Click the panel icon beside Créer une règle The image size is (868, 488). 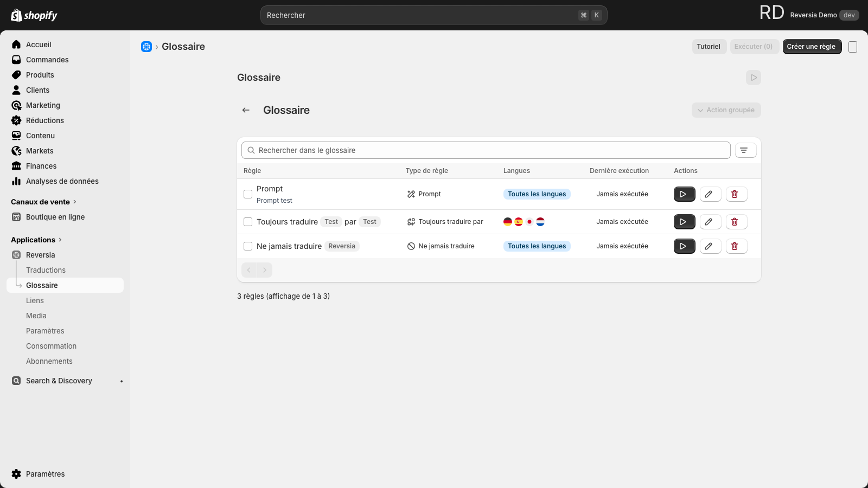click(x=853, y=47)
